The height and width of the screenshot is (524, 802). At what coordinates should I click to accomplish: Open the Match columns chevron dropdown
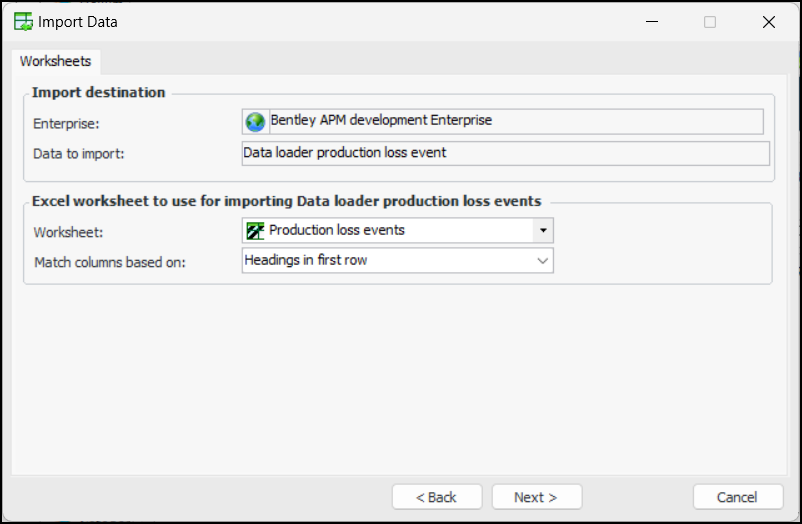point(542,260)
